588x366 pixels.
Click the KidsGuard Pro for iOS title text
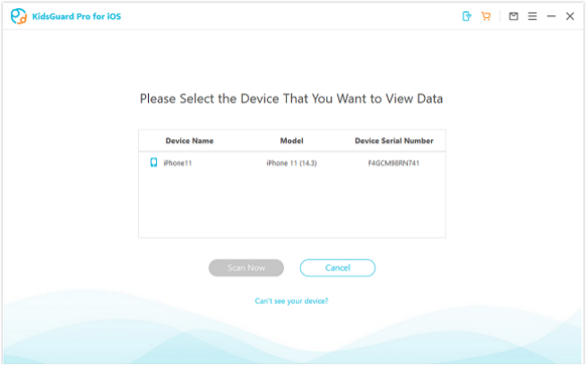tap(76, 16)
